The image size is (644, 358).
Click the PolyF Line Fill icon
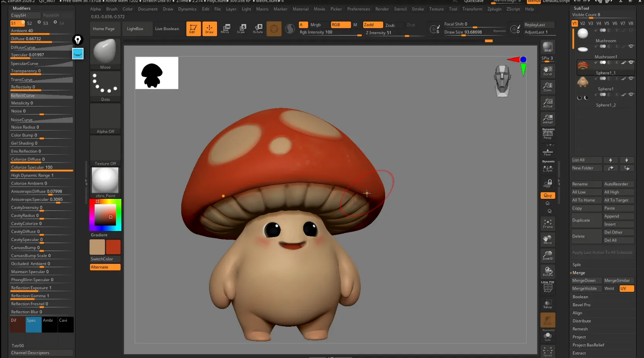(x=547, y=287)
